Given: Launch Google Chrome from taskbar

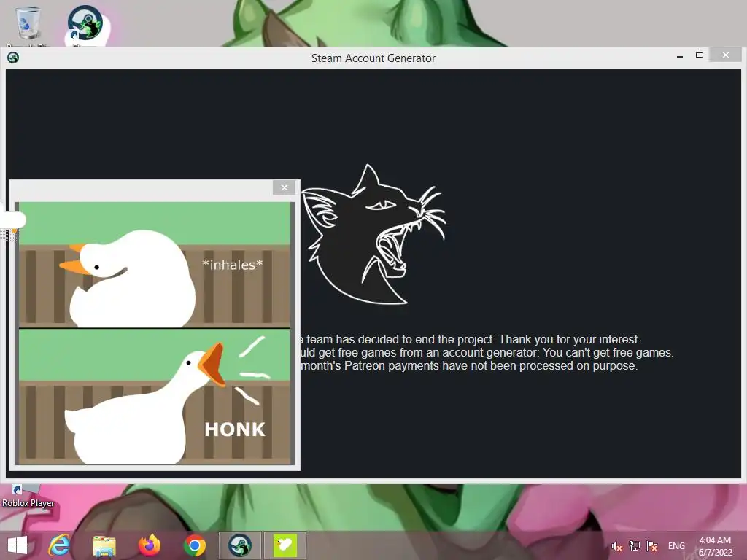Looking at the screenshot, I should pyautogui.click(x=194, y=545).
